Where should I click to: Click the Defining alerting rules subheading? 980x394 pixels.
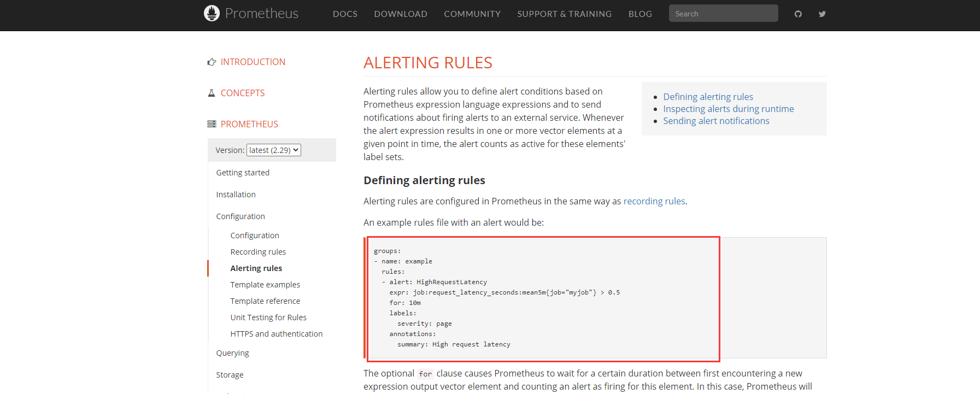pyautogui.click(x=424, y=180)
